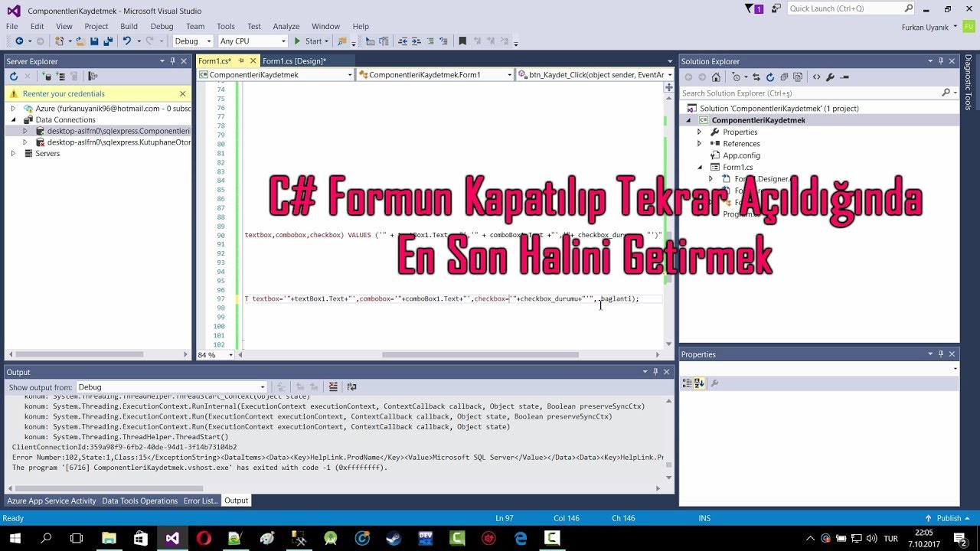
Task: Click the Navigate Backward toolbar arrow
Action: pos(18,41)
